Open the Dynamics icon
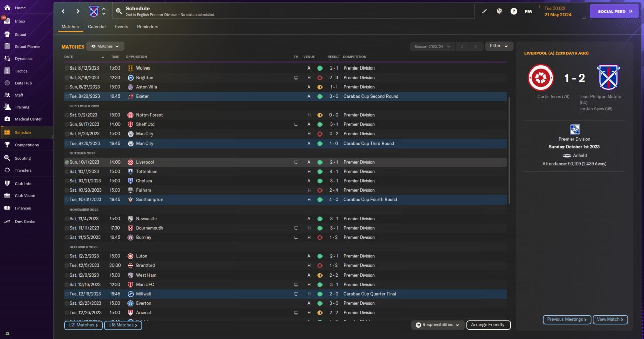Viewport: 644px width, 339px height. pos(7,59)
